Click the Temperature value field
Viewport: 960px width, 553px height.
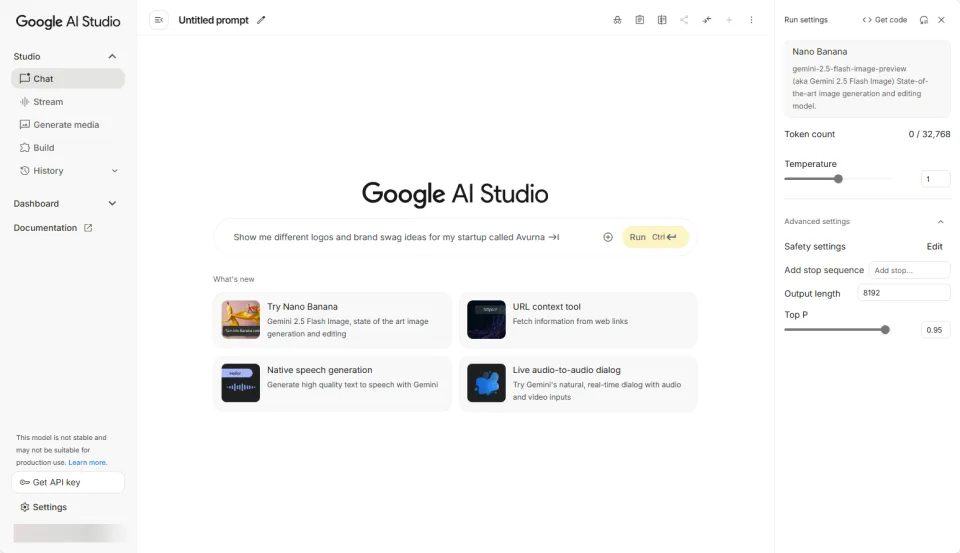pyautogui.click(x=936, y=179)
